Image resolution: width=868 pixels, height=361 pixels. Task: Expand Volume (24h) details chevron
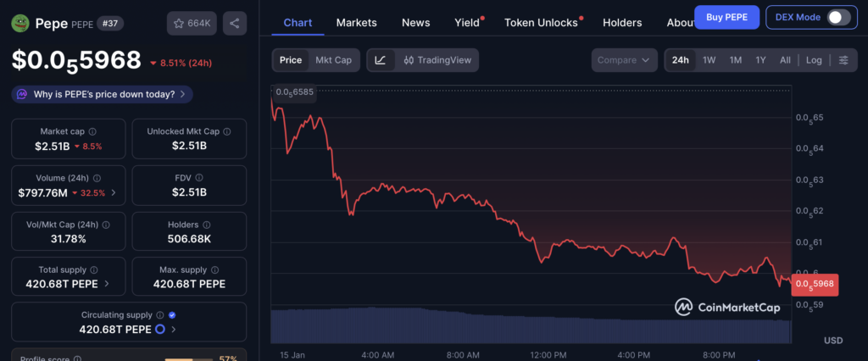[114, 192]
